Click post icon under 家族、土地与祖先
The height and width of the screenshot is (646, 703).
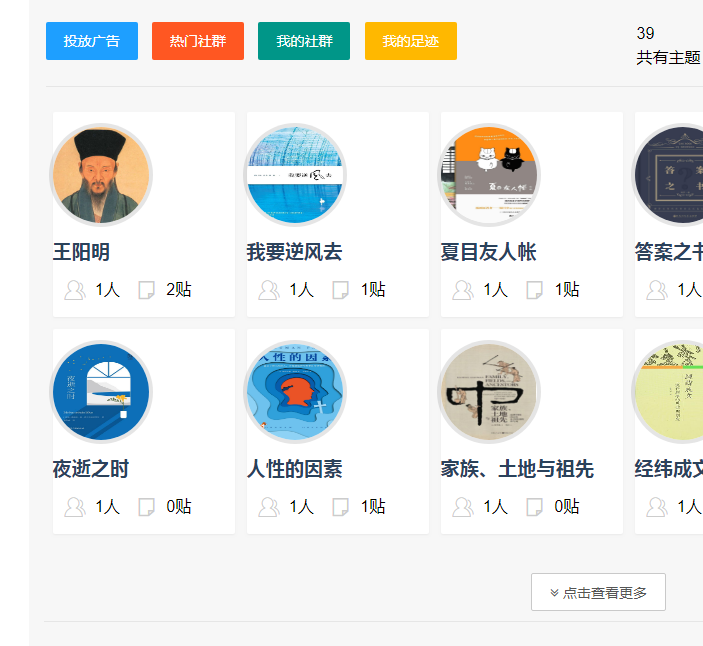click(535, 507)
